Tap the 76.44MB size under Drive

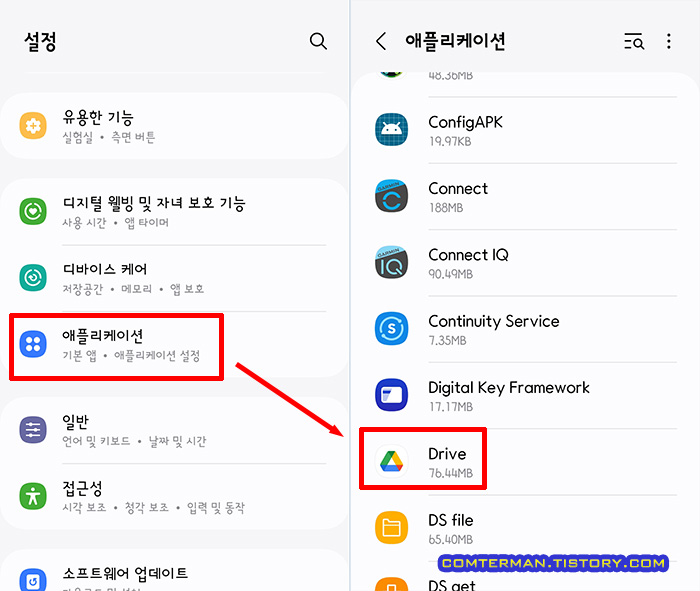point(450,473)
